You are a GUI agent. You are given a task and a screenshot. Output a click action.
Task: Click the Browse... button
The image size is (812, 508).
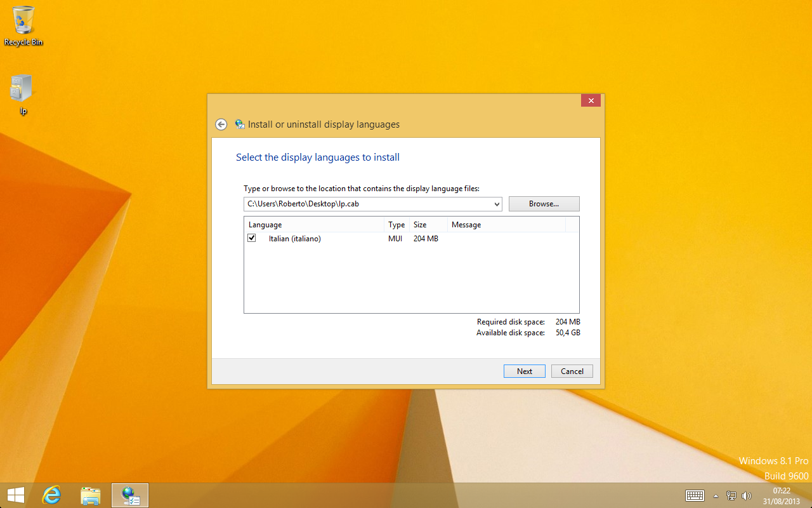pyautogui.click(x=544, y=204)
